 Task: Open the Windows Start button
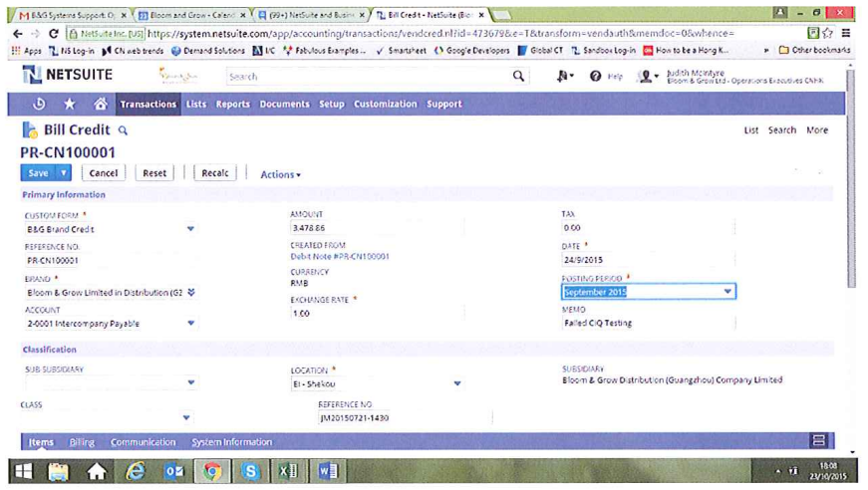click(23, 471)
